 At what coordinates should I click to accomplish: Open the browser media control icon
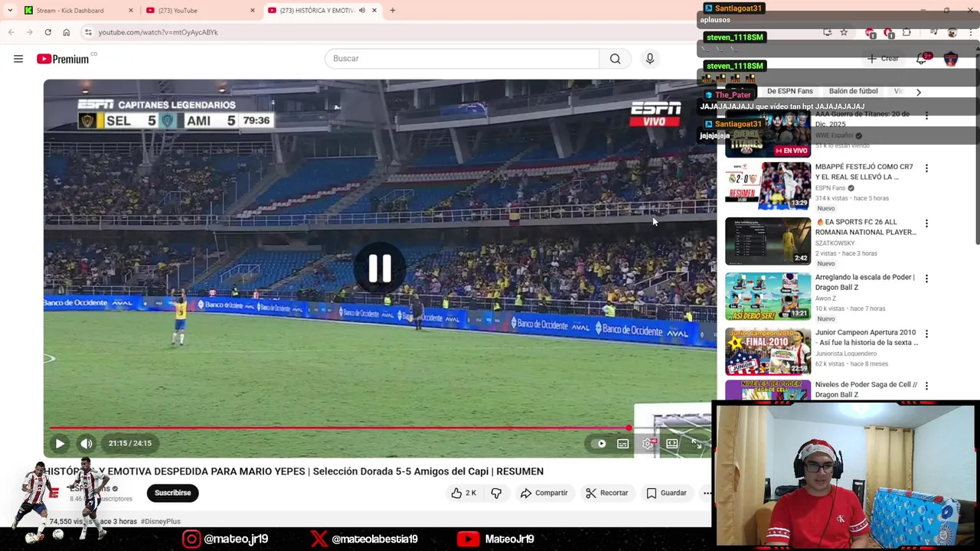(x=934, y=32)
